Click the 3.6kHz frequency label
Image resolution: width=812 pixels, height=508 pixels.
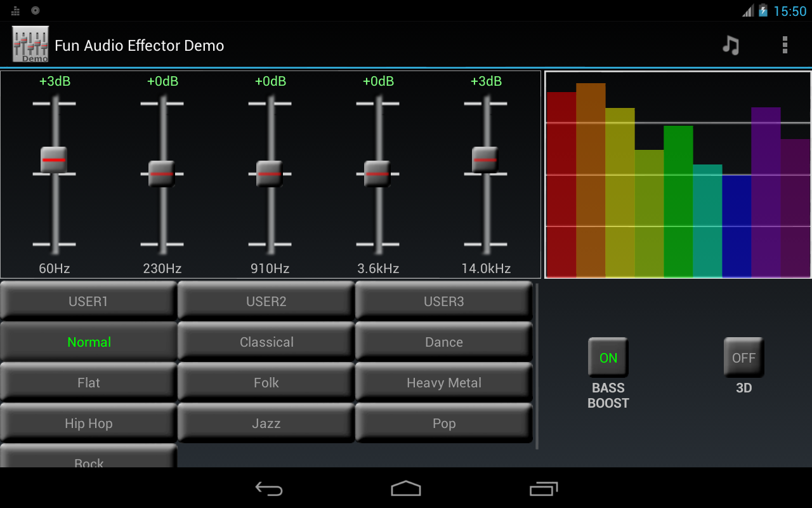(378, 269)
